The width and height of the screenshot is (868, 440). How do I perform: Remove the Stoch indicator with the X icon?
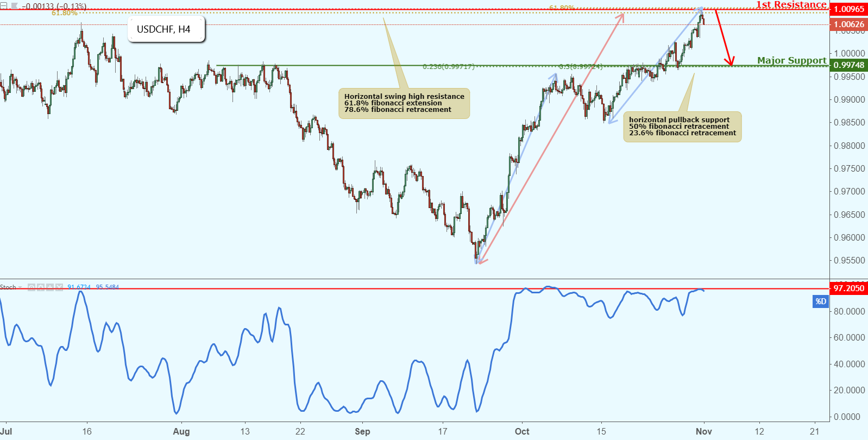59,287
